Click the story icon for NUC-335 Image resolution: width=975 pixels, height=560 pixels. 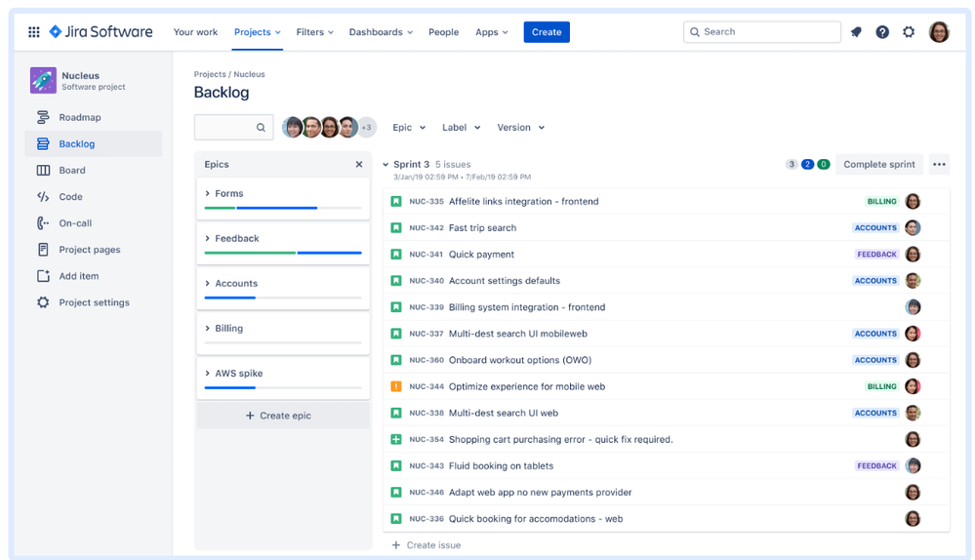[x=396, y=201]
